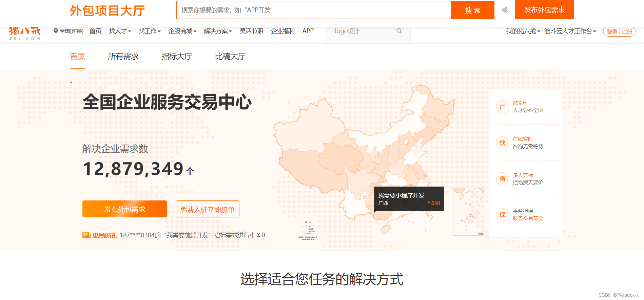This screenshot has width=644, height=300.
Task: Focus the logo设计 search field
Action: (368, 31)
